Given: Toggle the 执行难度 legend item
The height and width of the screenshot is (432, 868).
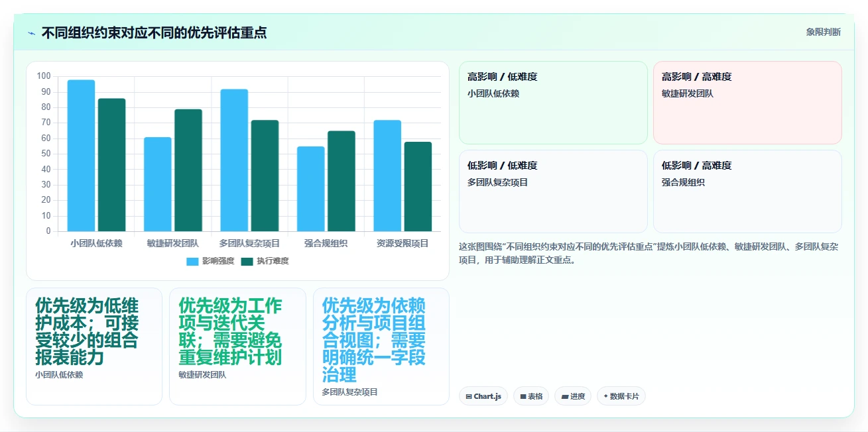Looking at the screenshot, I should (265, 261).
